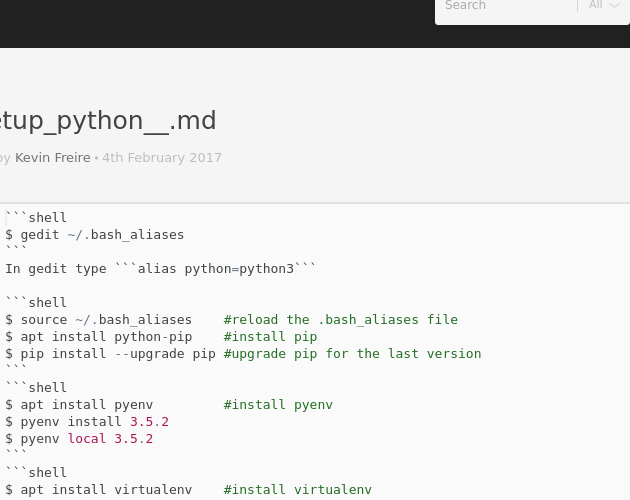Click the apt install pyenv command

[x=79, y=405]
